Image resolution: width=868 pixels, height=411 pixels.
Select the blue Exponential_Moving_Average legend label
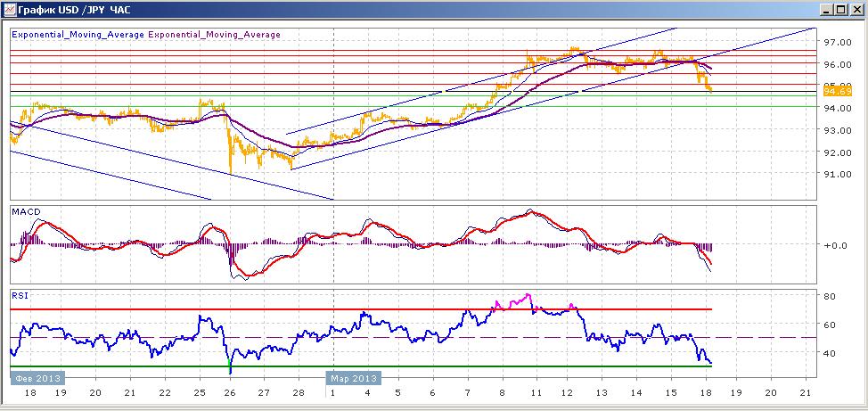(77, 35)
